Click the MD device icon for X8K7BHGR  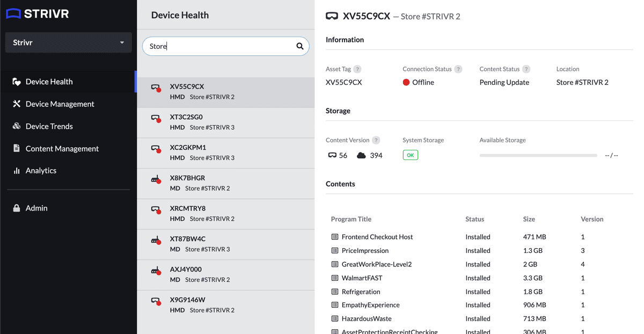(156, 180)
